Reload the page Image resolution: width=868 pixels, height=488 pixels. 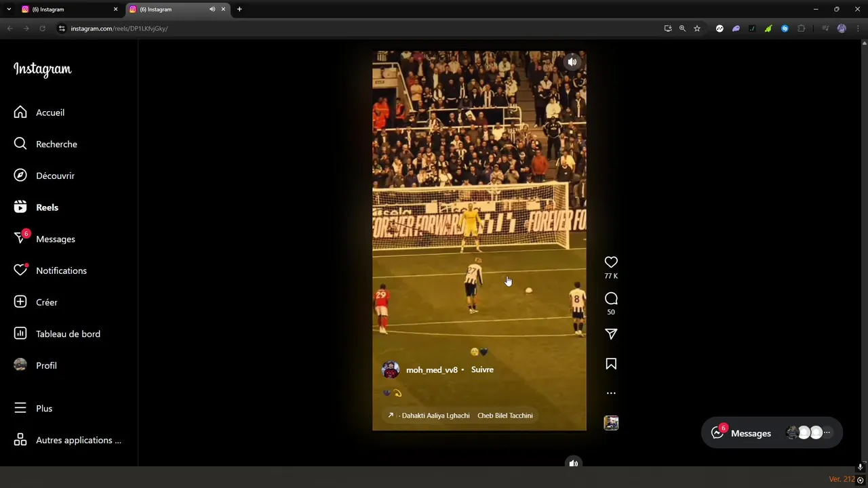point(42,28)
